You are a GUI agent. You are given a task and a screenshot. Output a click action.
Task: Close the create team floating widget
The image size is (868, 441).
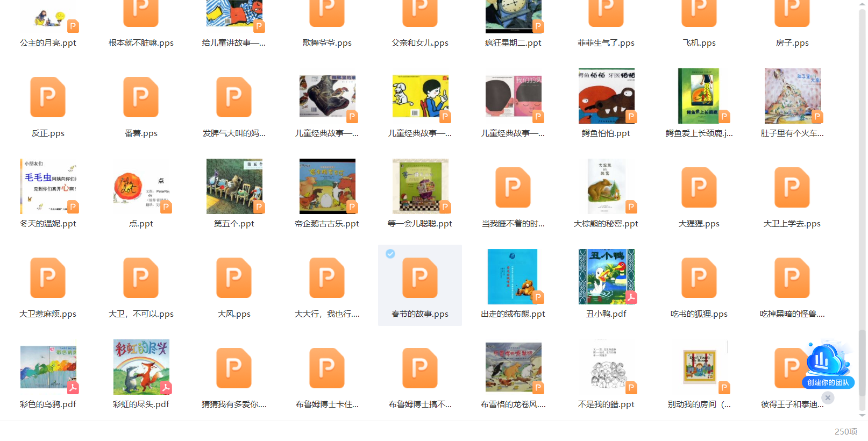pyautogui.click(x=828, y=397)
